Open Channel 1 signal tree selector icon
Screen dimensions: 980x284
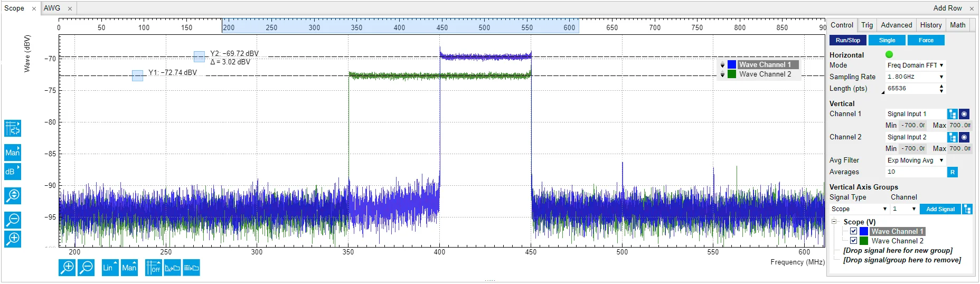click(x=953, y=114)
